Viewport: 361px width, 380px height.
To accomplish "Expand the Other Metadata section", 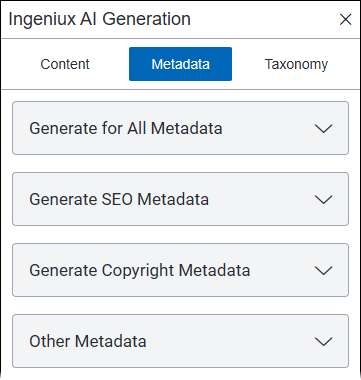I will coord(180,341).
